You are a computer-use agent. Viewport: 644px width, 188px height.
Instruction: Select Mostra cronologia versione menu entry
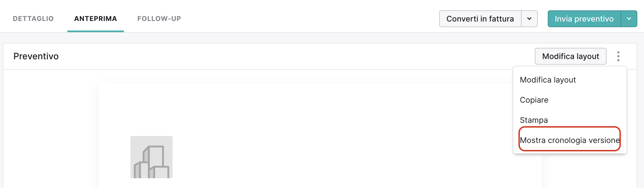(x=569, y=140)
